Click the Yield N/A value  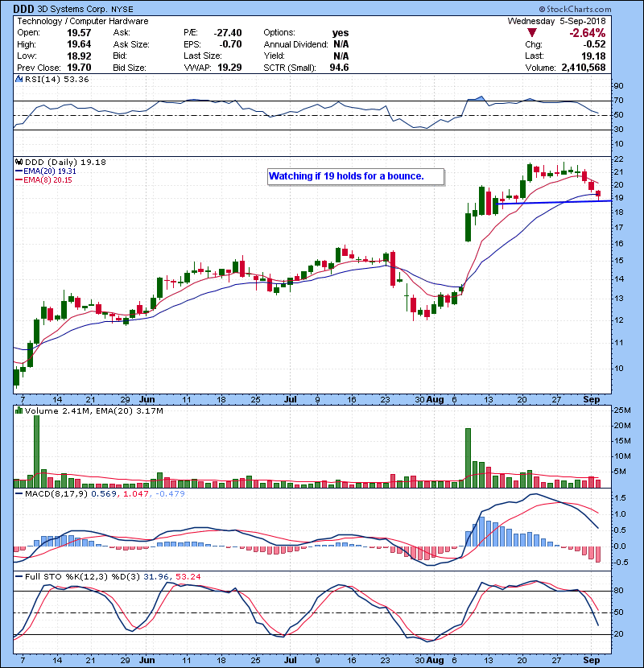pos(341,56)
